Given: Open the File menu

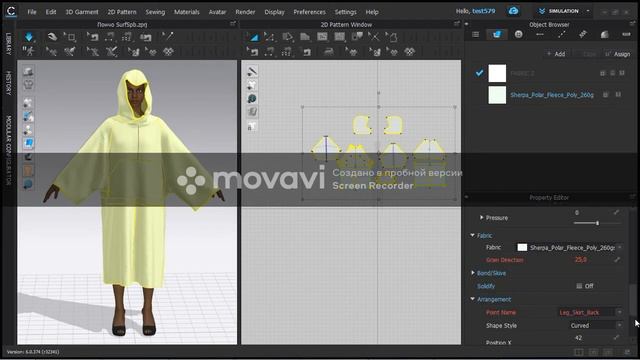Looking at the screenshot, I should [x=31, y=12].
